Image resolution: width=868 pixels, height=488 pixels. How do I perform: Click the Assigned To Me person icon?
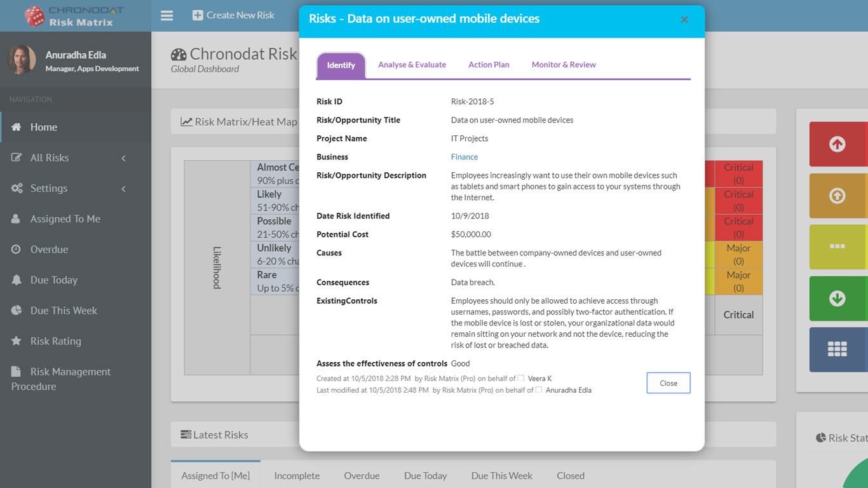[16, 219]
